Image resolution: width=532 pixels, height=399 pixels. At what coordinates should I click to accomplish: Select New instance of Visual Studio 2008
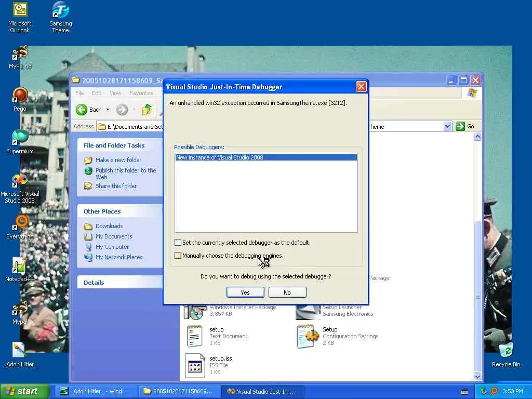(x=266, y=157)
